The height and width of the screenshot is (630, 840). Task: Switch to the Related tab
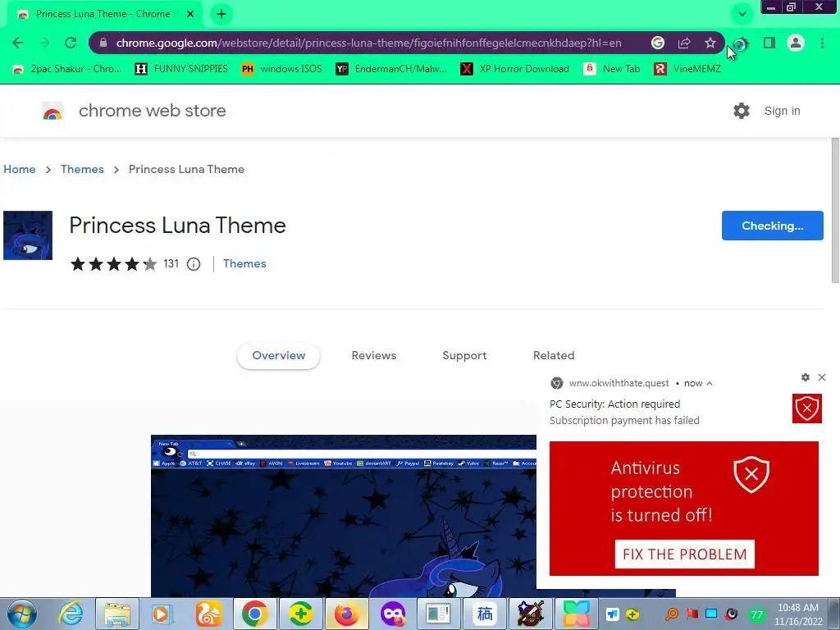(554, 356)
